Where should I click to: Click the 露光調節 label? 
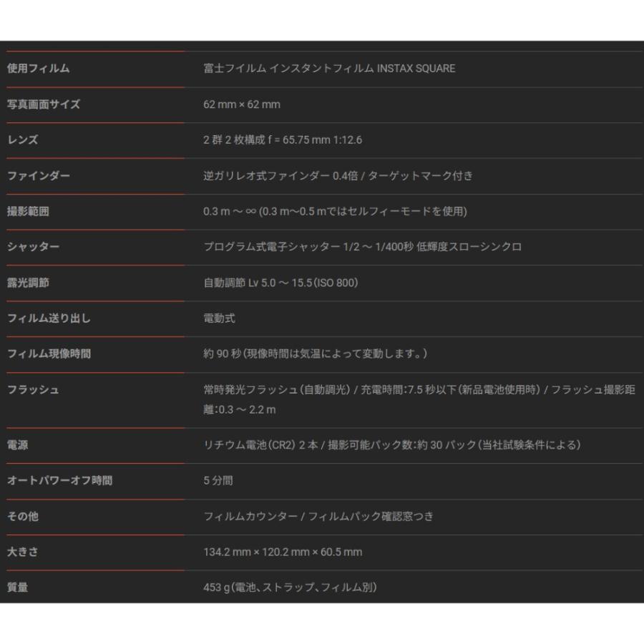(28, 283)
